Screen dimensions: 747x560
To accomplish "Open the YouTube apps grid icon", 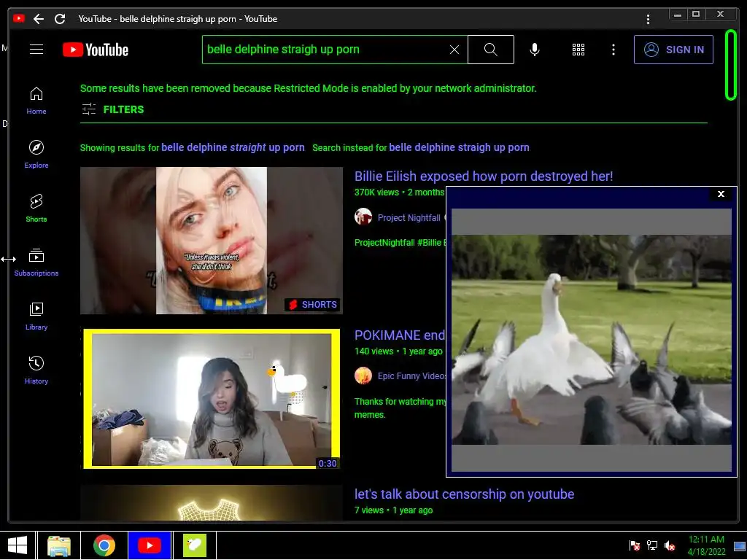I will [x=578, y=50].
